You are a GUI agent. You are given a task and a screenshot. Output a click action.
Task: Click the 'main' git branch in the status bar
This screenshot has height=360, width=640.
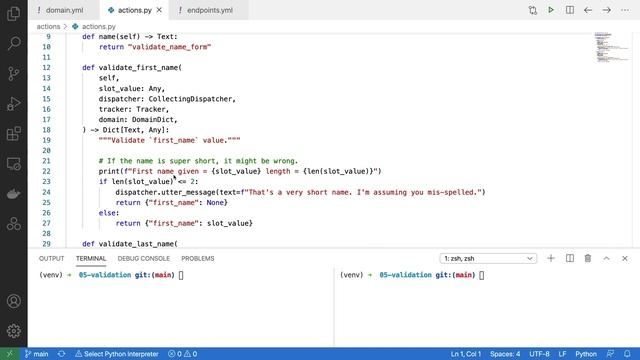[x=37, y=354]
